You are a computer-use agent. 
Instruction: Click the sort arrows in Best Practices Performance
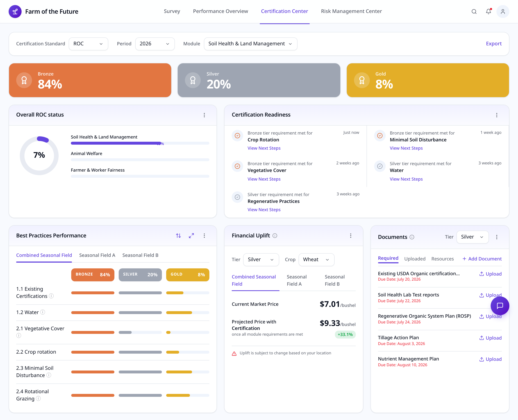click(x=178, y=236)
